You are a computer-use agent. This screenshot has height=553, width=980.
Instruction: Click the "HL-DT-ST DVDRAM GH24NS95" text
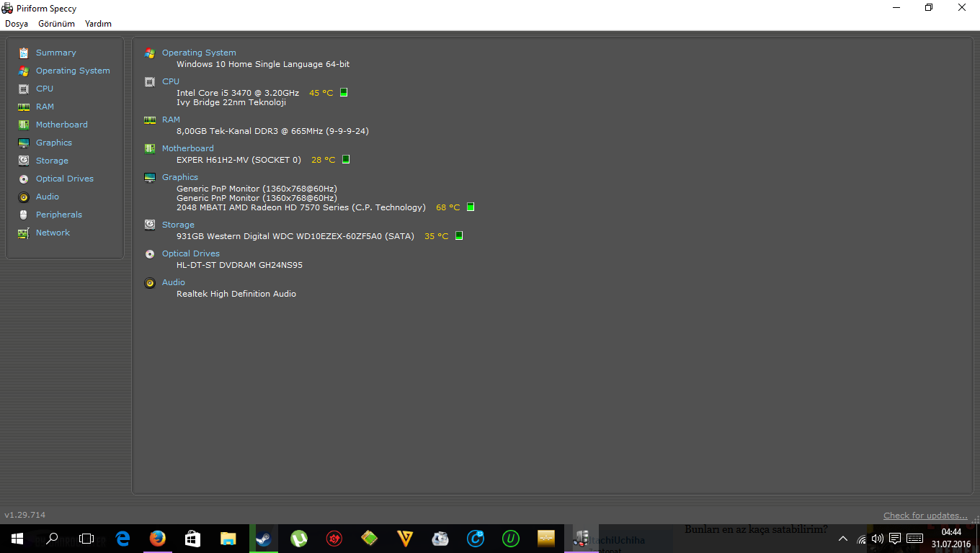(x=239, y=265)
